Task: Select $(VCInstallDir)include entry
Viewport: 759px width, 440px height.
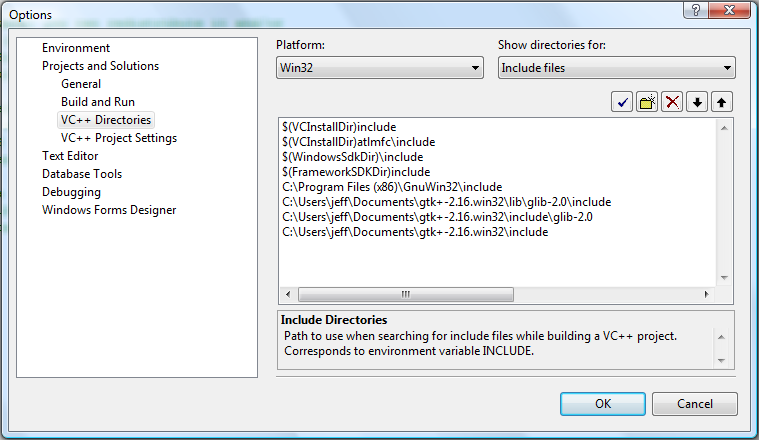Action: tap(339, 127)
